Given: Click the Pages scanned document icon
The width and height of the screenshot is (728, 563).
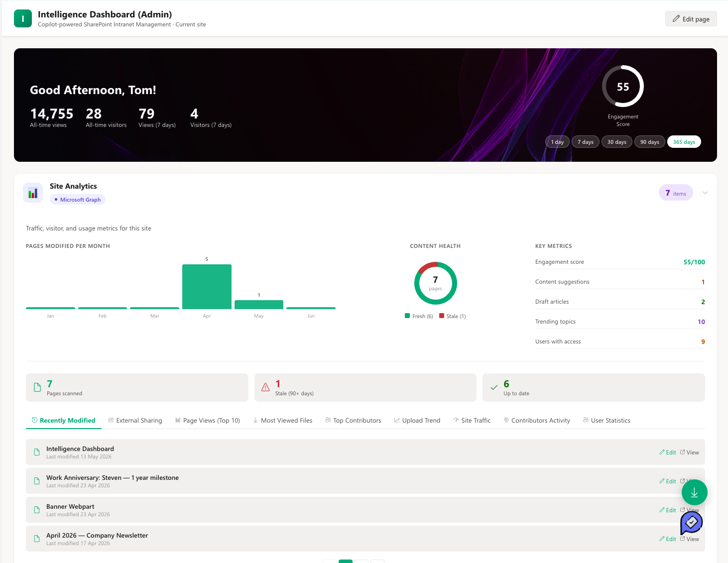Looking at the screenshot, I should pos(37,387).
